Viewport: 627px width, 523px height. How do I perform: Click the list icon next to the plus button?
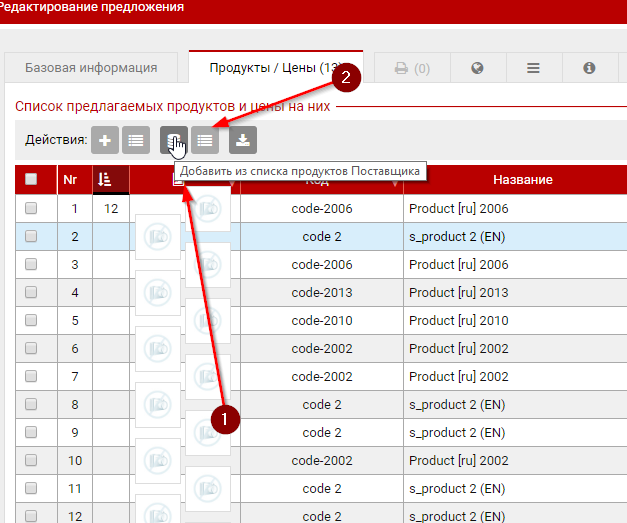(136, 141)
